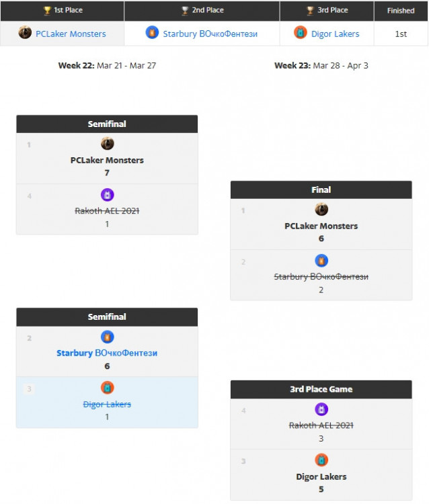429x504 pixels.
Task: Click PCLaker Monsters avatar in 1st Place row
Action: (25, 33)
